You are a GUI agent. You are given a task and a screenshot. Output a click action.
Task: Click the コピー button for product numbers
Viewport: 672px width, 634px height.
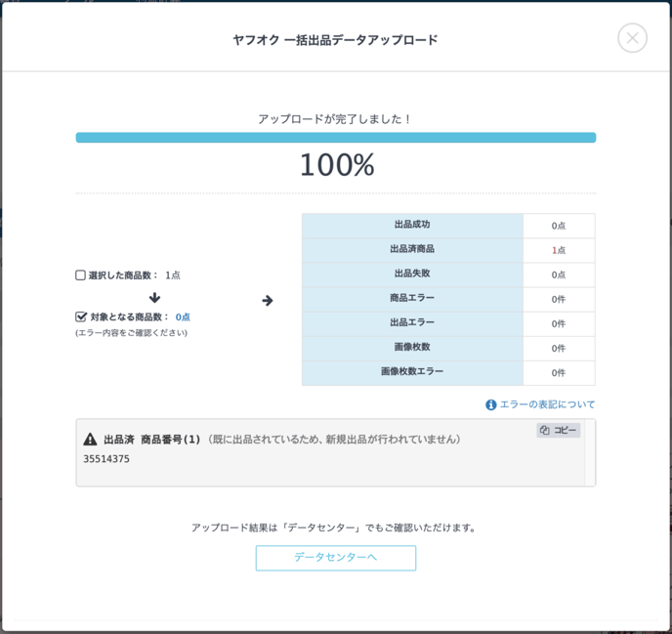click(x=558, y=430)
